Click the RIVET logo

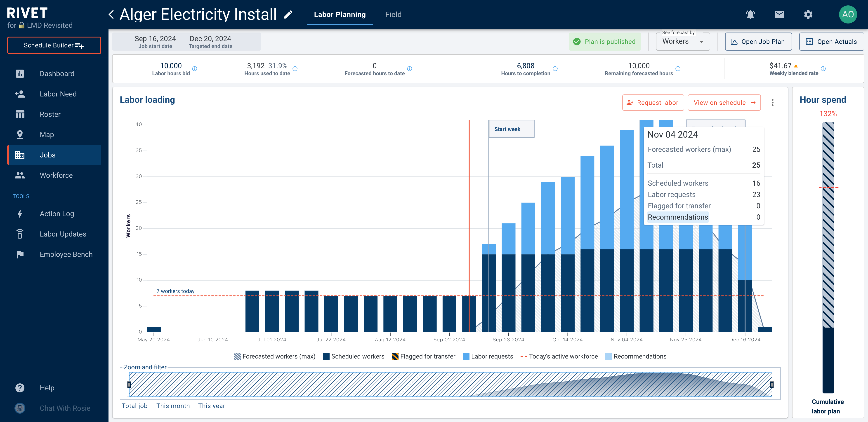(x=27, y=13)
